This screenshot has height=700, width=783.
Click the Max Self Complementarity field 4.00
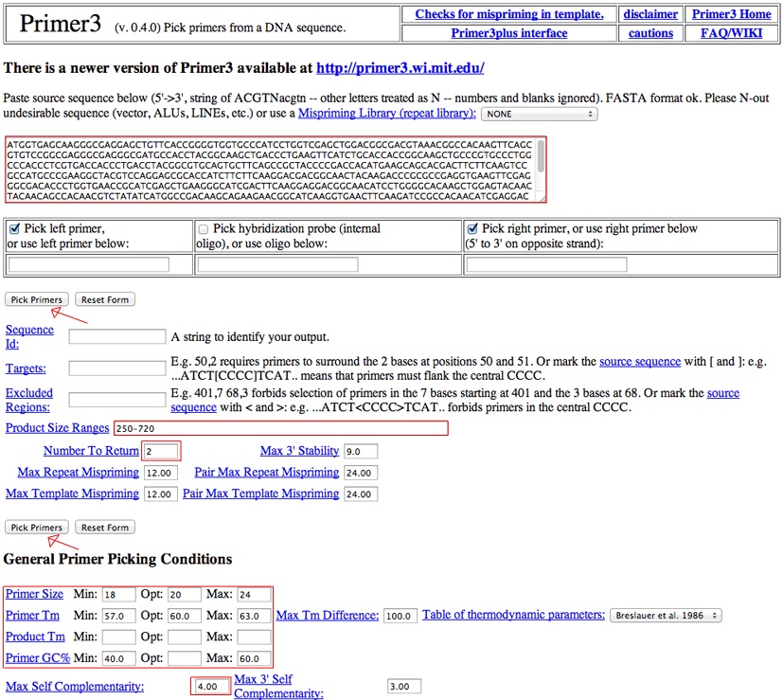coord(210,687)
